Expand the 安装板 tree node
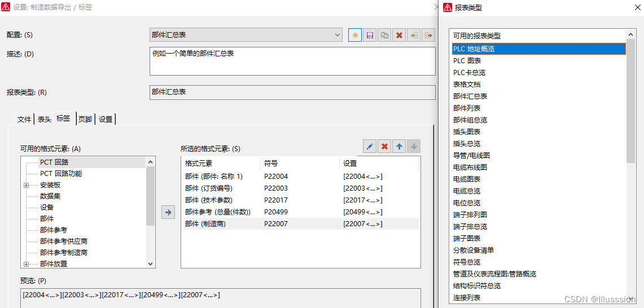This screenshot has width=644, height=308. (x=26, y=185)
